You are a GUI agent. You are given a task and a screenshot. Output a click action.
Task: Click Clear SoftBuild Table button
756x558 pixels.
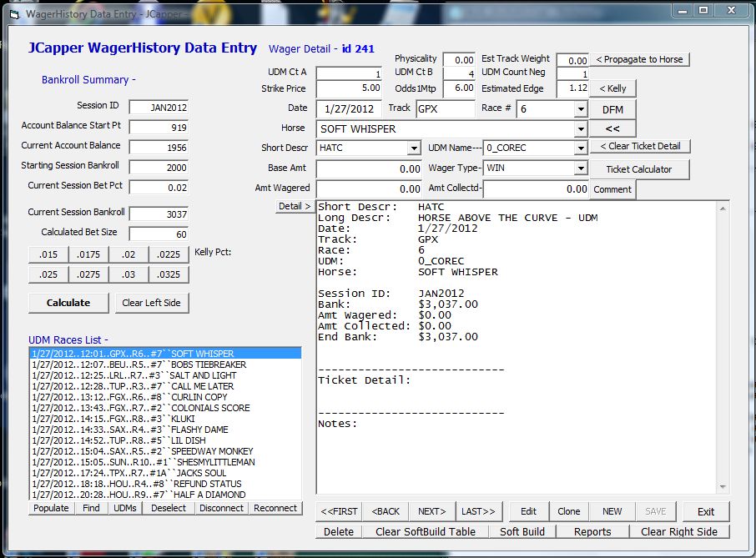(426, 531)
